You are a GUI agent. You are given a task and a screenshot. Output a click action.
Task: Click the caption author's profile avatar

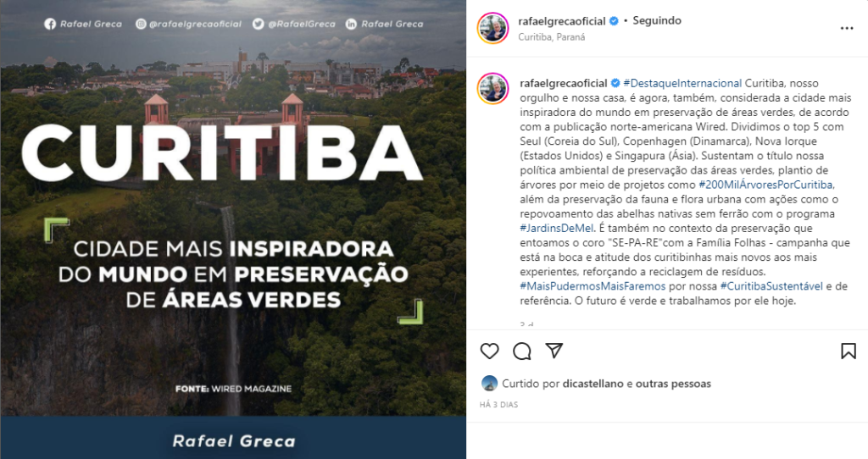coord(492,89)
